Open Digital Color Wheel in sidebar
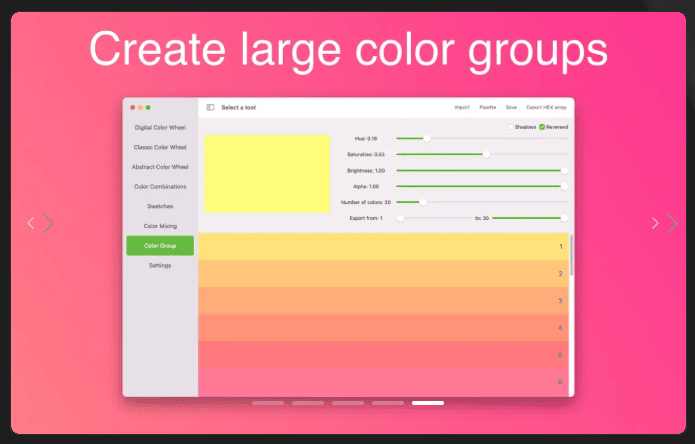The image size is (695, 444). pos(160,128)
